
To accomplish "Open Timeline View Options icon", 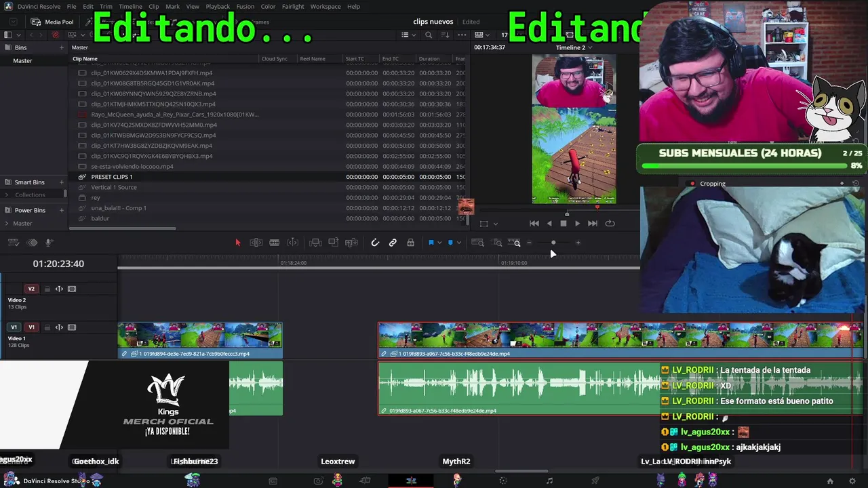I will click(x=14, y=243).
